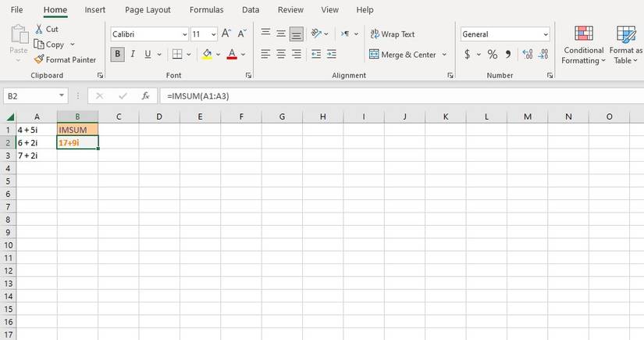This screenshot has height=340, width=644.
Task: Expand the Font Color dropdown arrow
Action: coord(243,54)
